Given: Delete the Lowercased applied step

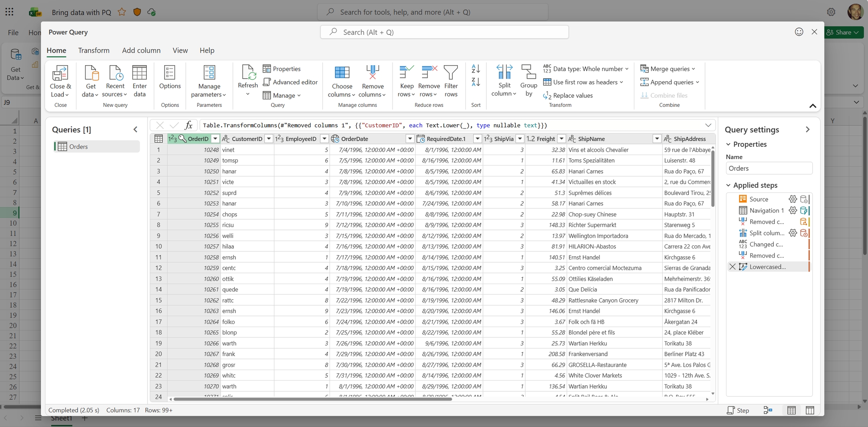Looking at the screenshot, I should [x=733, y=267].
